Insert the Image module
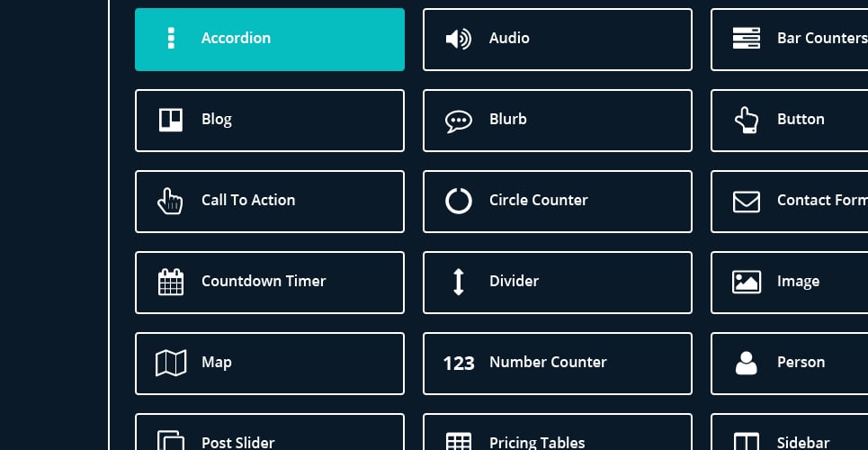The height and width of the screenshot is (450, 868). (790, 283)
